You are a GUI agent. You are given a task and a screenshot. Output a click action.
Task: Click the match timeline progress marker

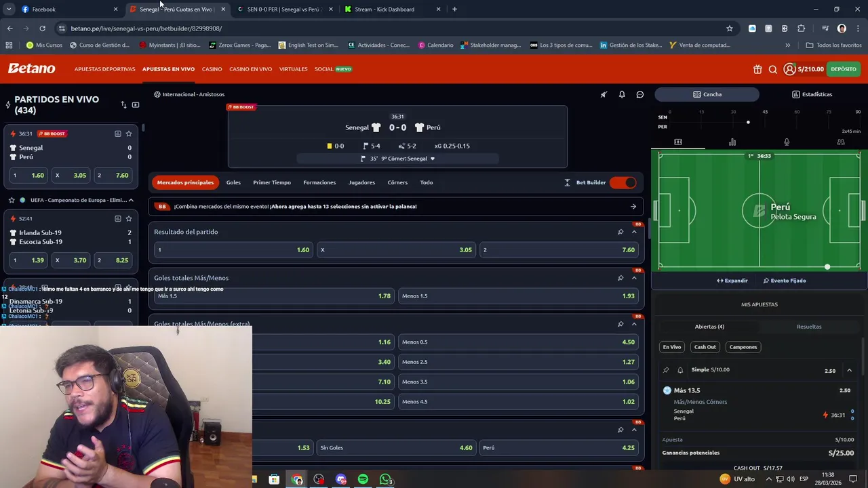point(748,123)
